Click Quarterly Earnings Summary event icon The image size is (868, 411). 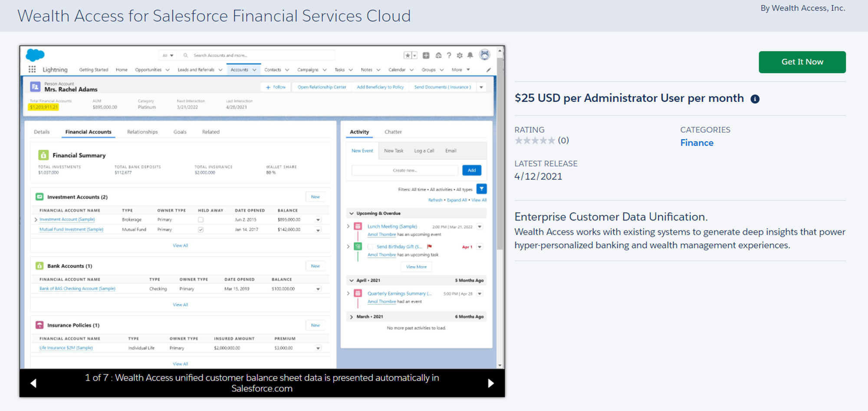[358, 293]
